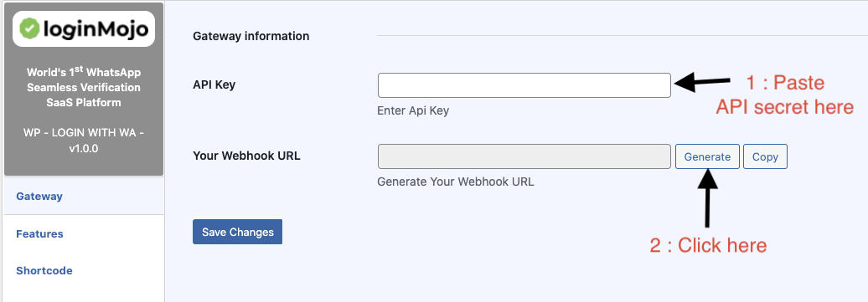Generate the webhook URL

click(x=707, y=156)
